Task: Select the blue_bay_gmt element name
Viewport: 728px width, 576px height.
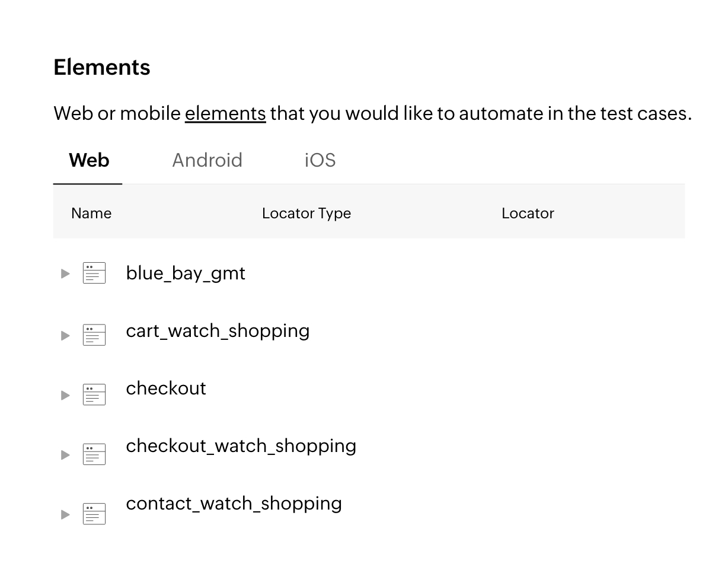Action: 186,273
